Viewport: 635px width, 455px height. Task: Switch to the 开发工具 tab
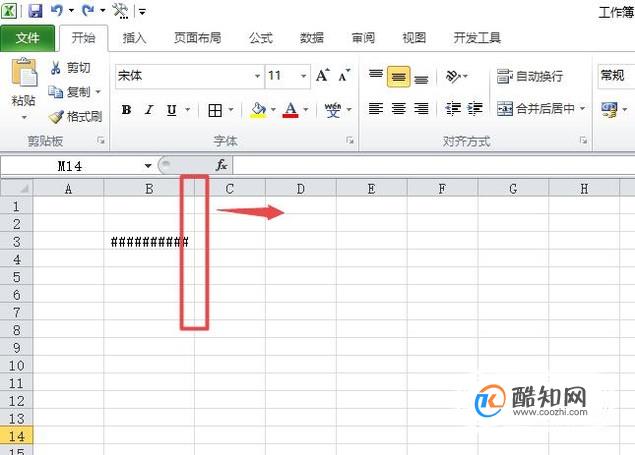477,38
